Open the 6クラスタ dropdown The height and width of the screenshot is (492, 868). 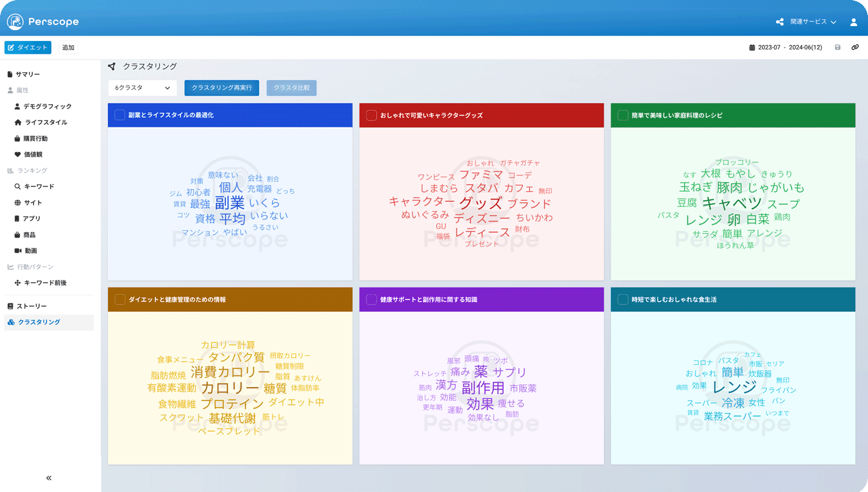(x=143, y=88)
